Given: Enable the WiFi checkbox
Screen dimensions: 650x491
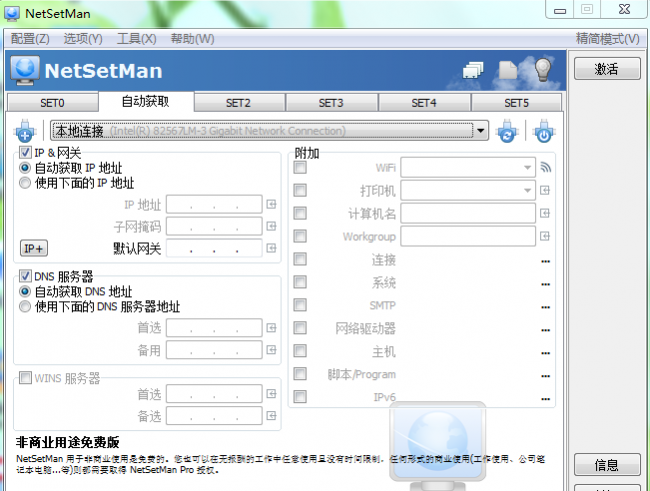Looking at the screenshot, I should tap(300, 168).
